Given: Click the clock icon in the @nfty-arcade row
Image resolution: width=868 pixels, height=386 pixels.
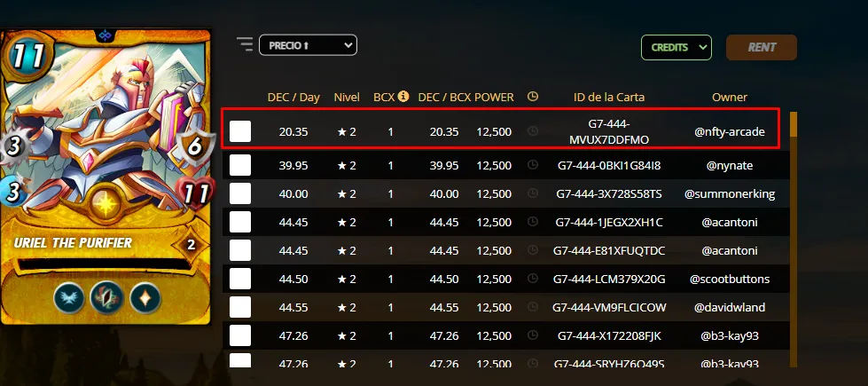Looking at the screenshot, I should click(x=533, y=131).
